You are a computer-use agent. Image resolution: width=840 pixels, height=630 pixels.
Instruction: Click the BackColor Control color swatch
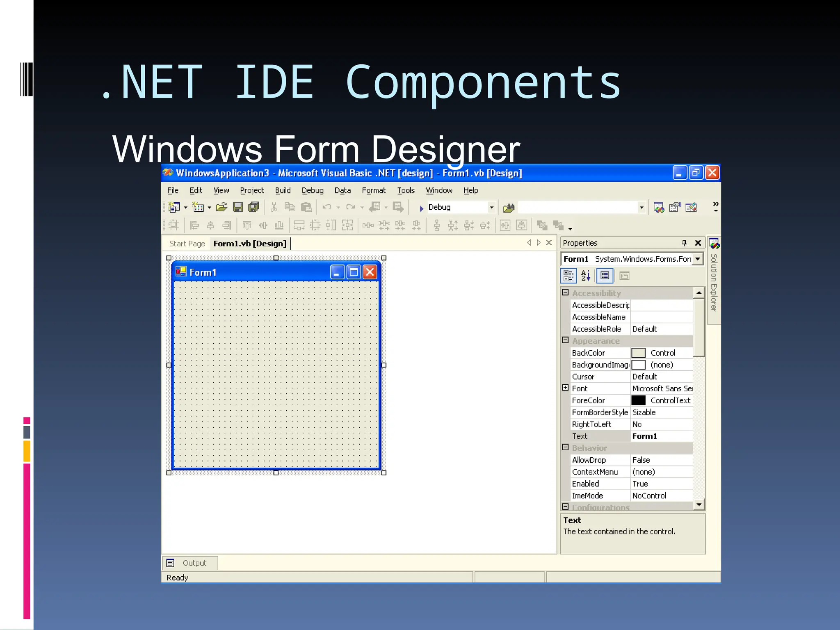point(638,353)
